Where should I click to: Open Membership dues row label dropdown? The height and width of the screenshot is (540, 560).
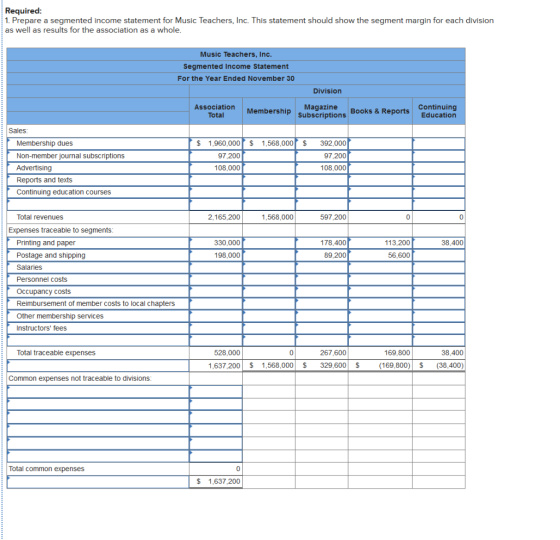(98, 144)
